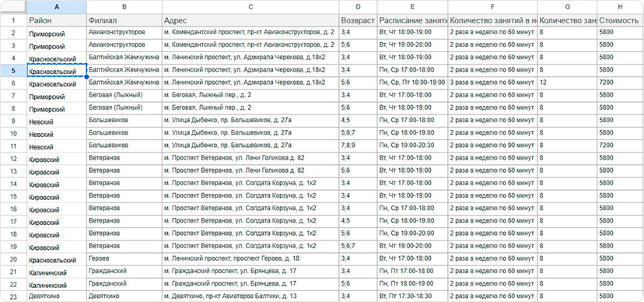Select age cell 7;8;9 in row 11
This screenshot has width=644, height=302.
358,146
